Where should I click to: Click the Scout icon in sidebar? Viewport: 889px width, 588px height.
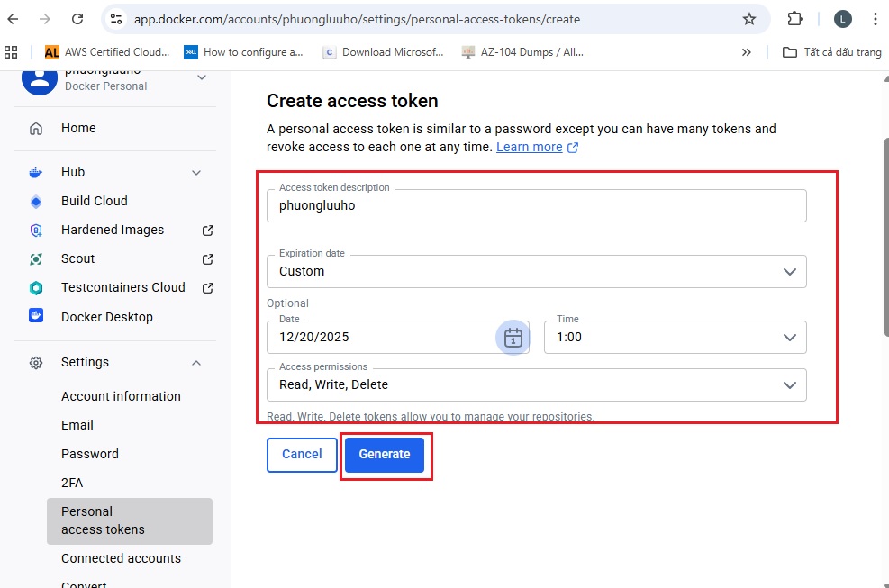[x=36, y=258]
